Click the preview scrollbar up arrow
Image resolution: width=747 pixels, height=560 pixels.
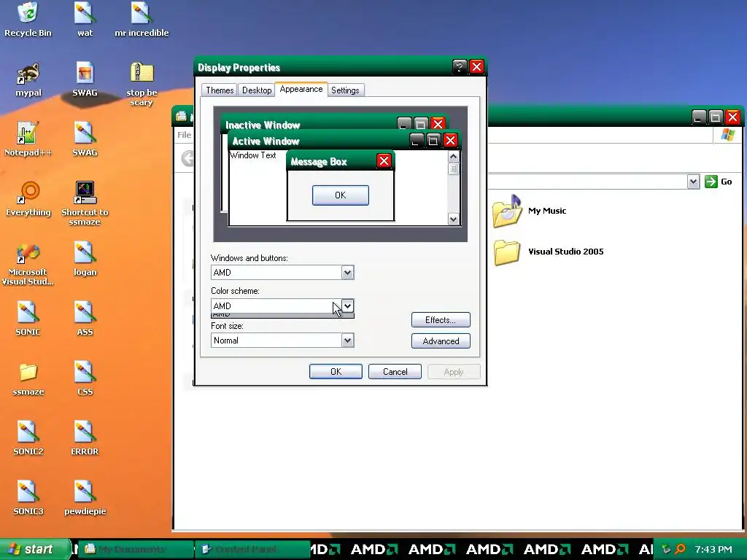point(453,156)
